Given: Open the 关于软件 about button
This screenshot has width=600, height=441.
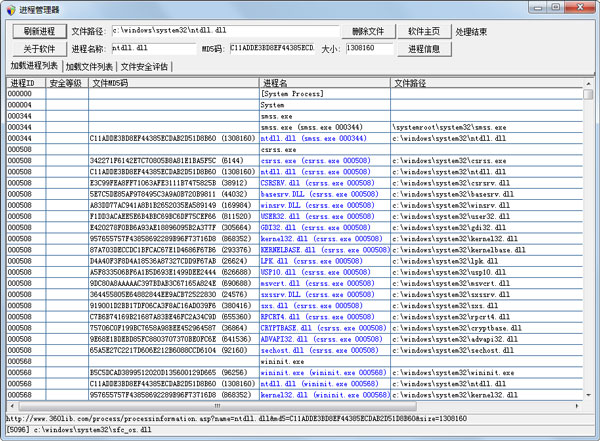Looking at the screenshot, I should (39, 49).
